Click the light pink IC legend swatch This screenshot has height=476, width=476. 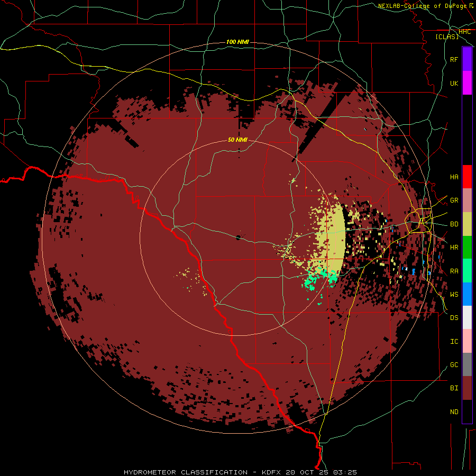click(467, 341)
